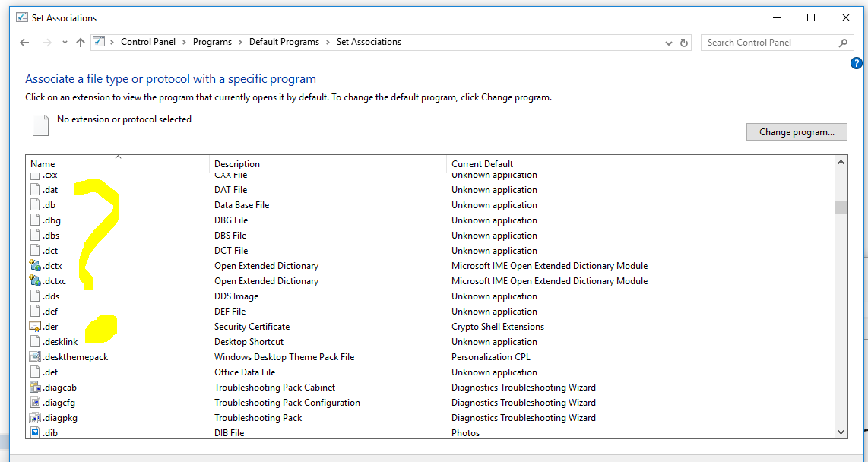Click the Control Panel icon in address bar
868x462 pixels.
tap(99, 42)
